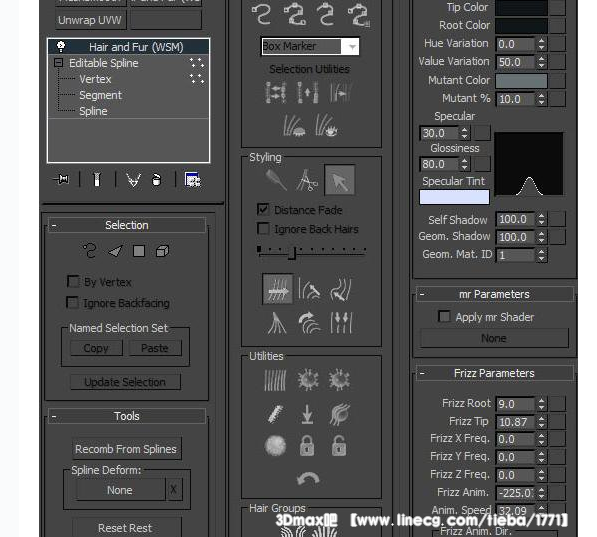Viewport: 597px width, 537px height.
Task: Select the Clump styling icon
Action: pos(277,323)
